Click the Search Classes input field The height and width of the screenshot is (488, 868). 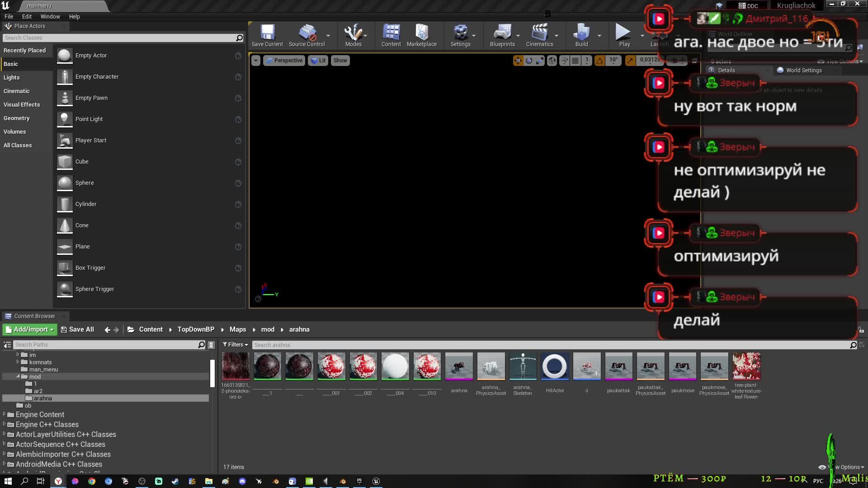118,38
